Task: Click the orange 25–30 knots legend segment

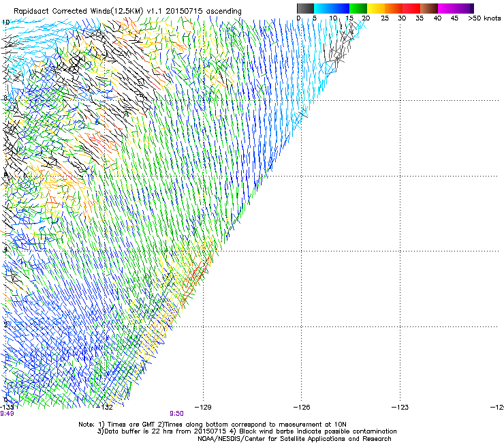Action: [x=394, y=8]
